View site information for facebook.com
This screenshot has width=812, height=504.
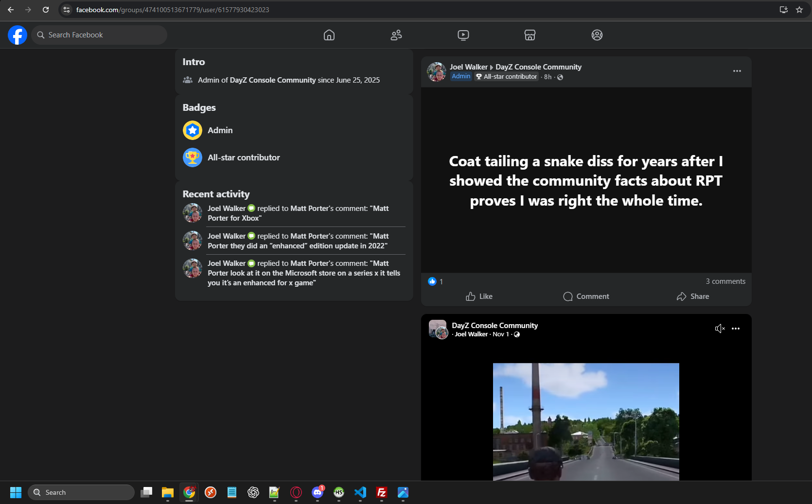[67, 10]
